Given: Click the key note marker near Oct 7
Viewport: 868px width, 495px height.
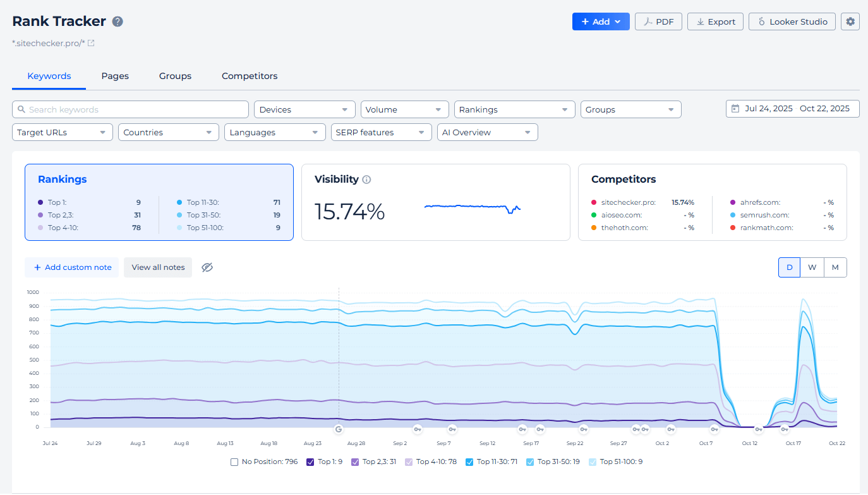Looking at the screenshot, I should [x=714, y=429].
